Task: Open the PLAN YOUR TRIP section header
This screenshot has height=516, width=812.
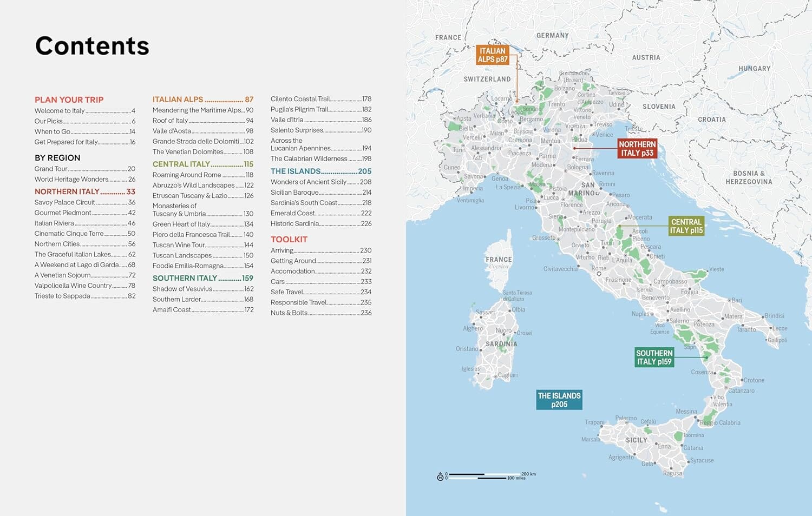Action: click(69, 100)
